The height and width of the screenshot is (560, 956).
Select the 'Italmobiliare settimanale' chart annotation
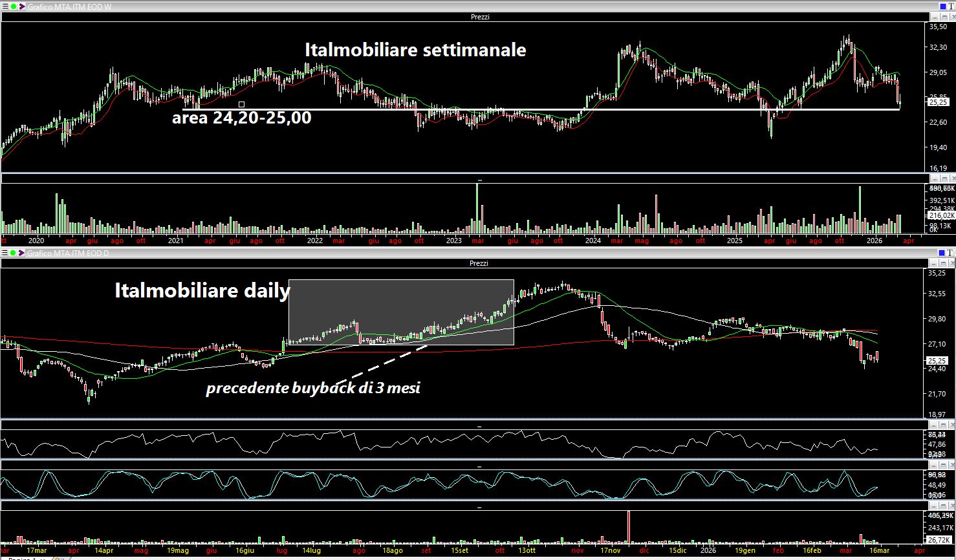pos(415,50)
